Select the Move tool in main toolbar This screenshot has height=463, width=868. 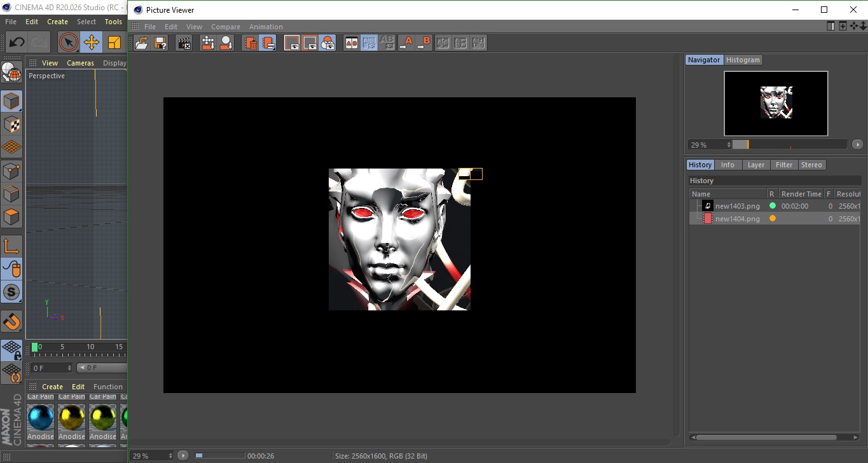[x=92, y=43]
